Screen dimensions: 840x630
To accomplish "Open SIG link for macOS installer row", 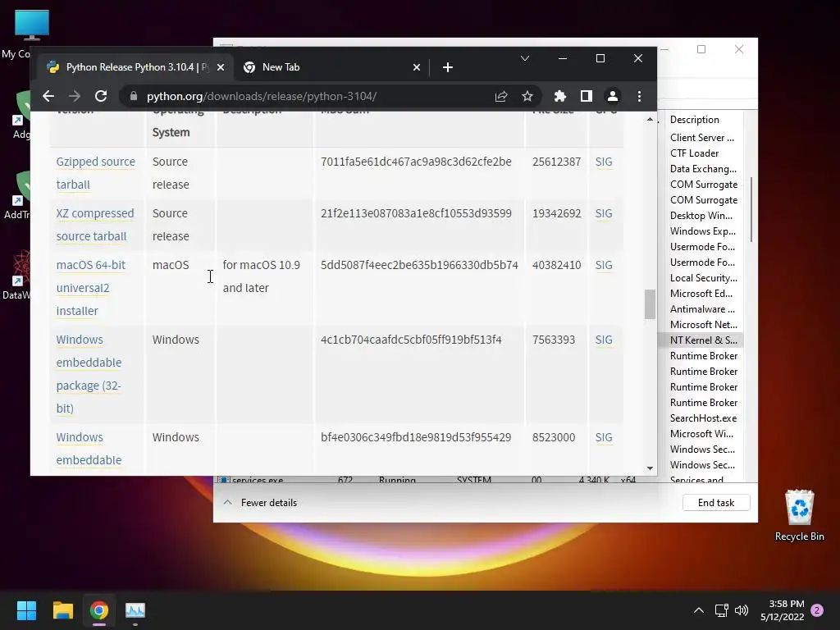I will pos(604,265).
